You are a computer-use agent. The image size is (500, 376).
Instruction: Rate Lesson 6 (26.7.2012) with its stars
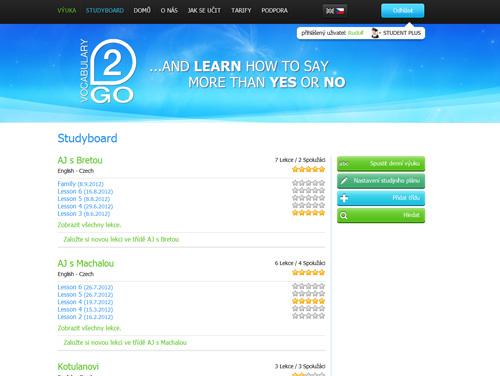click(x=308, y=286)
